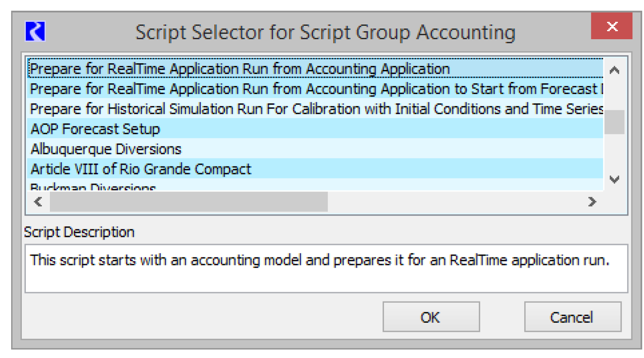Click the horizontal scroll right arrow
644x358 pixels.
click(x=592, y=202)
